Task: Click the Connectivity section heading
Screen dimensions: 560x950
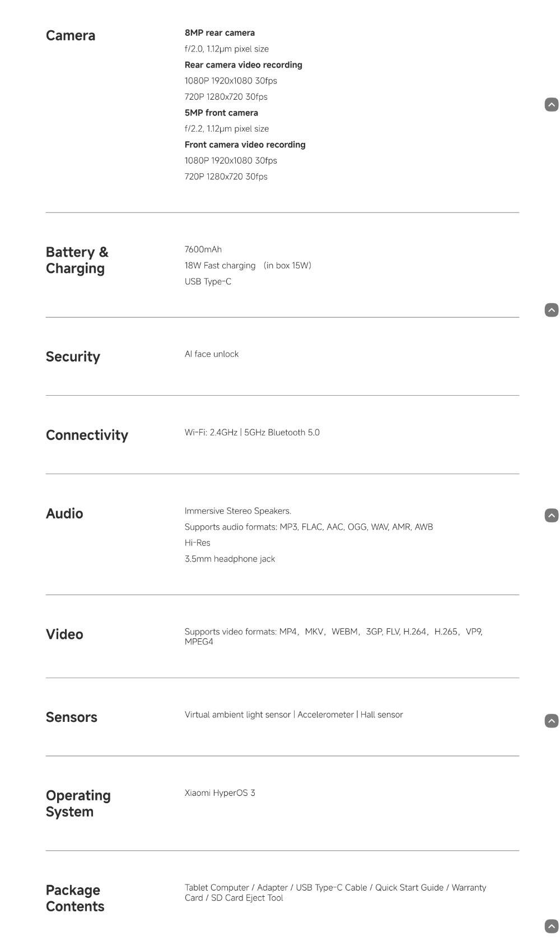Action: tap(87, 435)
